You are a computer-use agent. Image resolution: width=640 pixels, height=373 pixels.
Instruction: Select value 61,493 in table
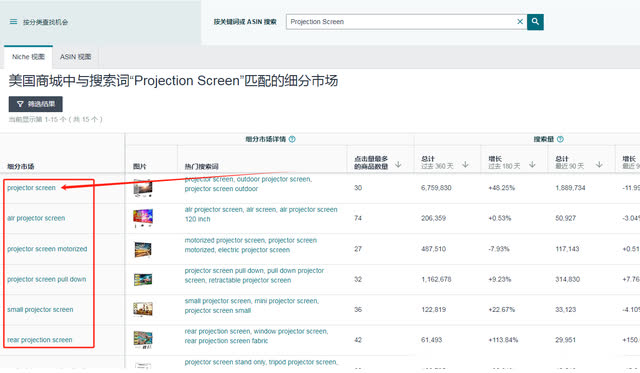click(x=431, y=340)
